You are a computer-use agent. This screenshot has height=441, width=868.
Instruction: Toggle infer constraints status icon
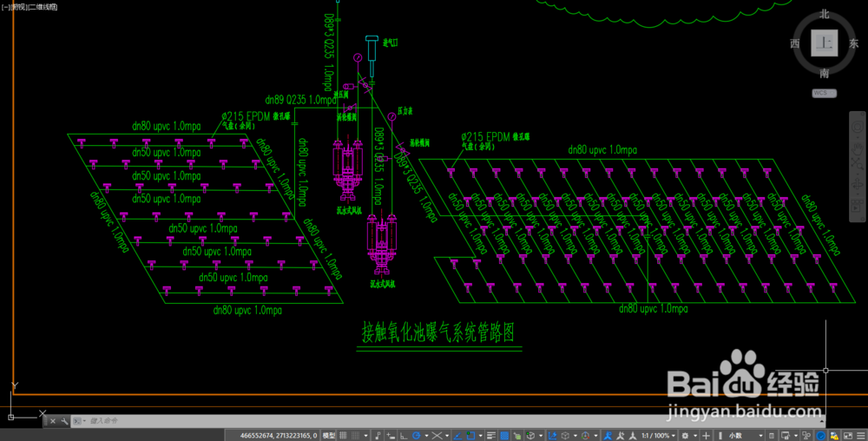378,436
